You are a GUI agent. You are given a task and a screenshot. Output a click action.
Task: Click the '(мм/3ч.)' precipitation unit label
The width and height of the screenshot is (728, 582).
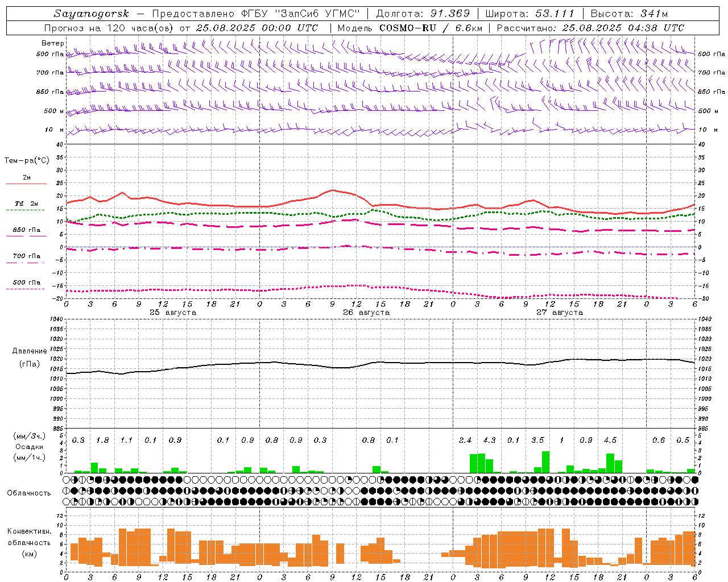point(30,436)
